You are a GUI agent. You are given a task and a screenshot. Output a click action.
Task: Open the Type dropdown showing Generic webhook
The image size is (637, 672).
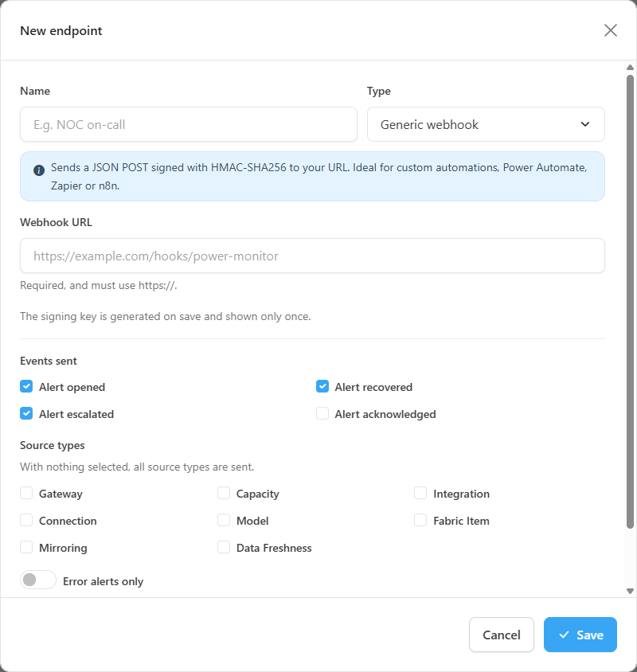pos(486,124)
